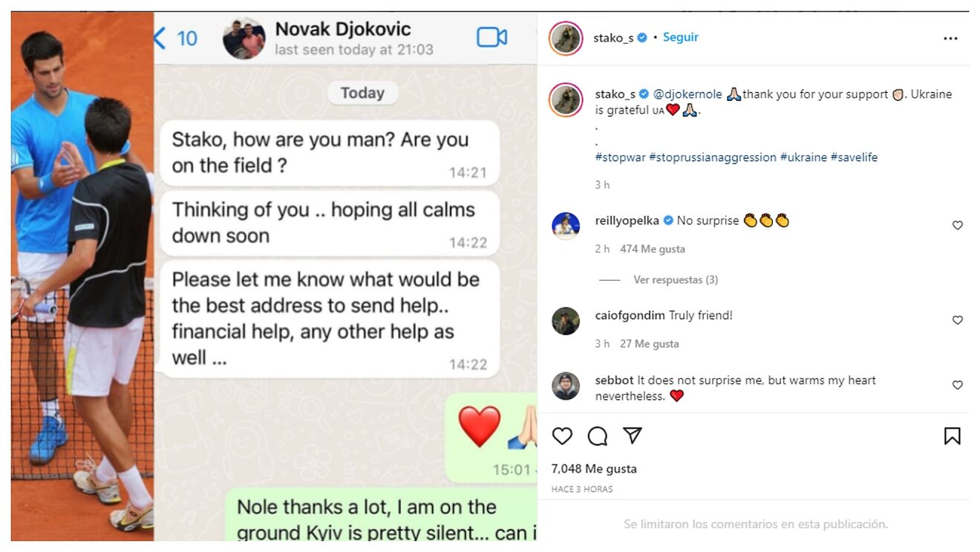The image size is (980, 552).
Task: Open the #ukraine hashtag
Action: tap(803, 158)
